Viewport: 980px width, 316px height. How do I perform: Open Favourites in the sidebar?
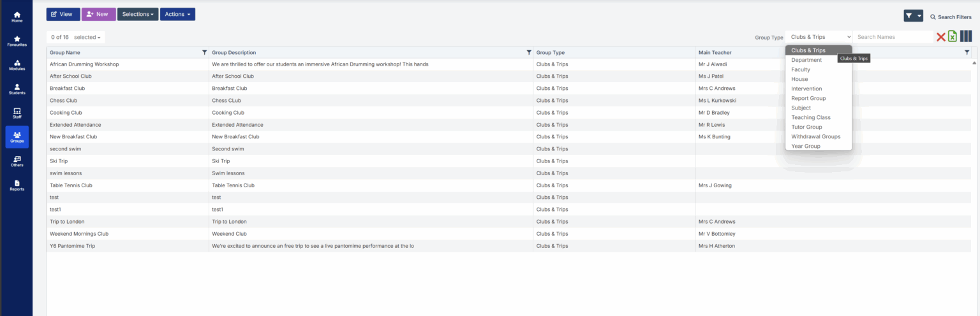coord(17,41)
